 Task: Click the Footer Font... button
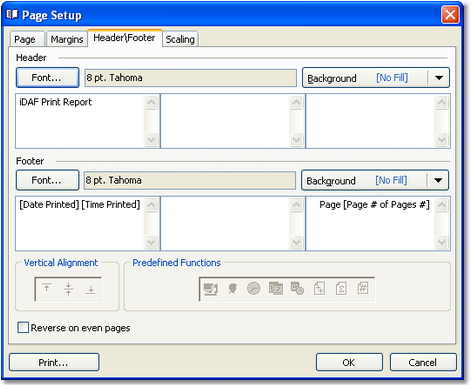click(x=47, y=180)
